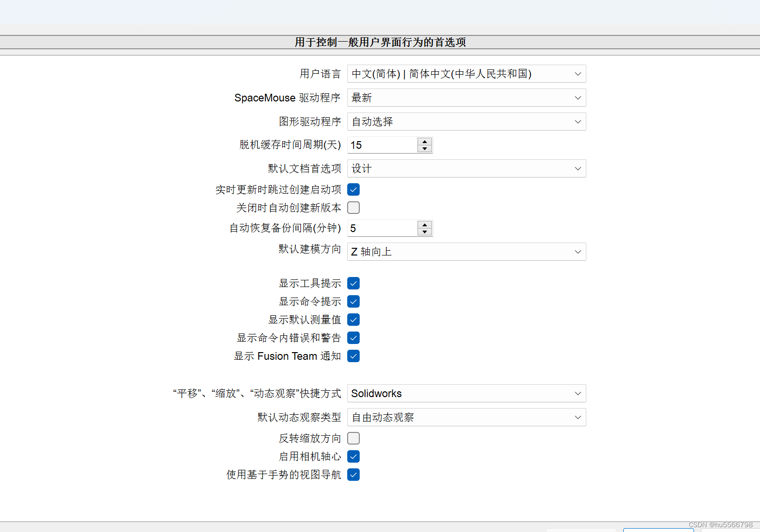Toggle 显示工具提示 checkbox

(x=353, y=283)
